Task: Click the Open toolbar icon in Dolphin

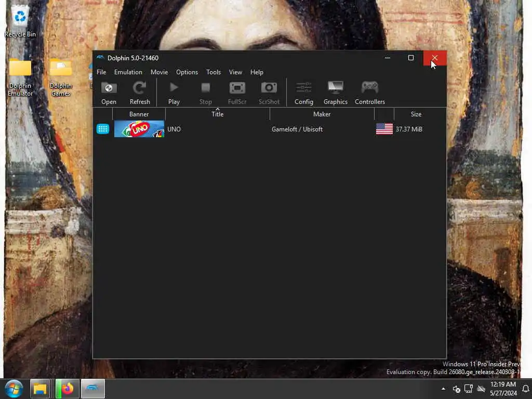Action: click(x=109, y=92)
